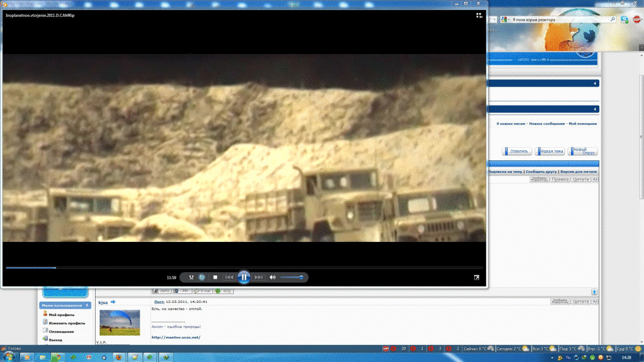644x362 pixels.
Task: Open the 'Пост' permalink of kjsa's post
Action: point(159,302)
